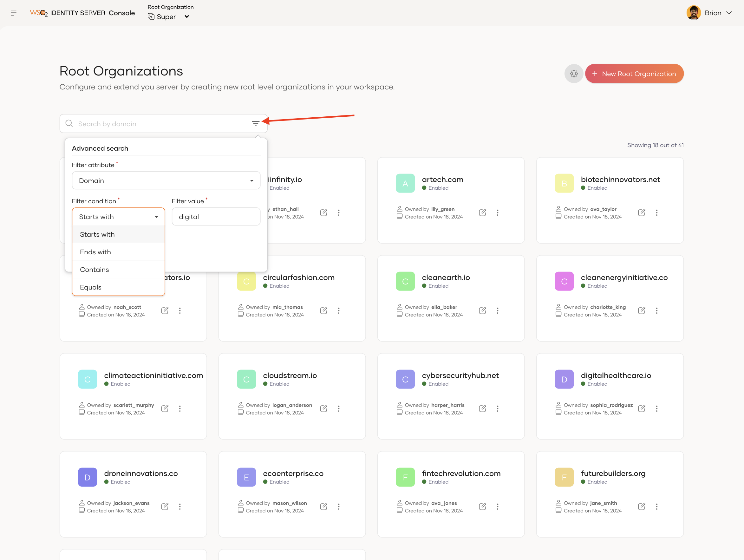744x560 pixels.
Task: Select the Ends with option
Action: click(x=118, y=252)
